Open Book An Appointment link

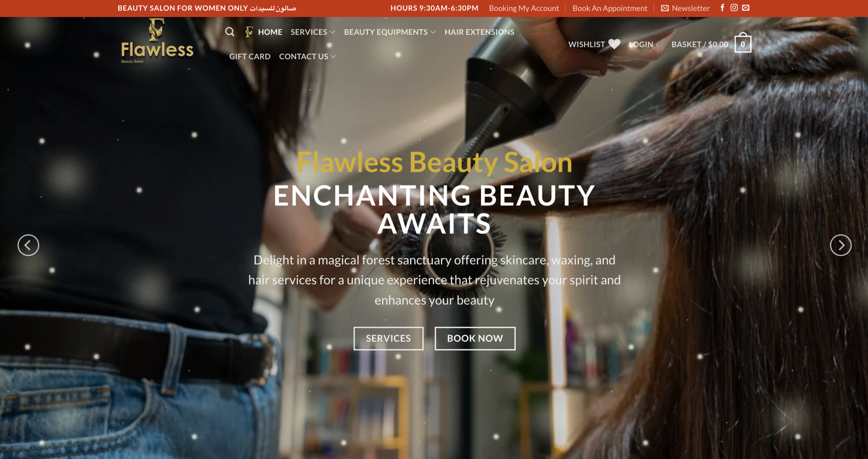point(610,8)
